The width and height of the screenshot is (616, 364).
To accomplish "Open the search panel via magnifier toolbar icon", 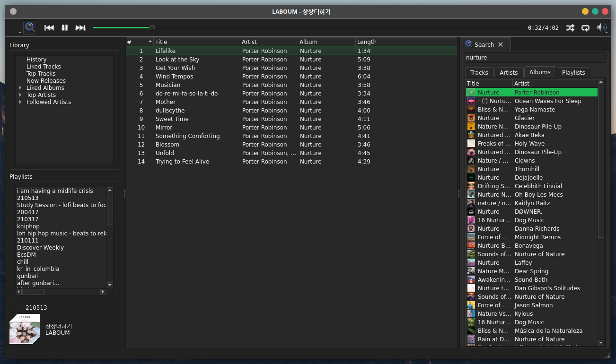I will (x=30, y=27).
